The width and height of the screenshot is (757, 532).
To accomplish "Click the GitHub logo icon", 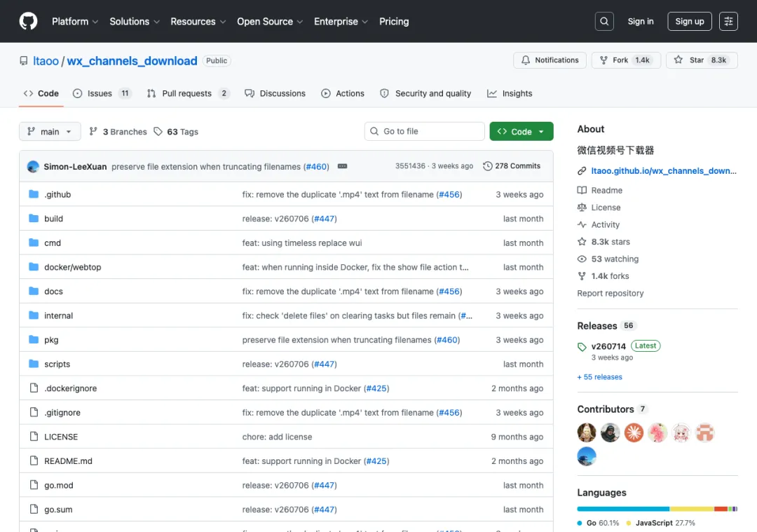I will pos(29,21).
